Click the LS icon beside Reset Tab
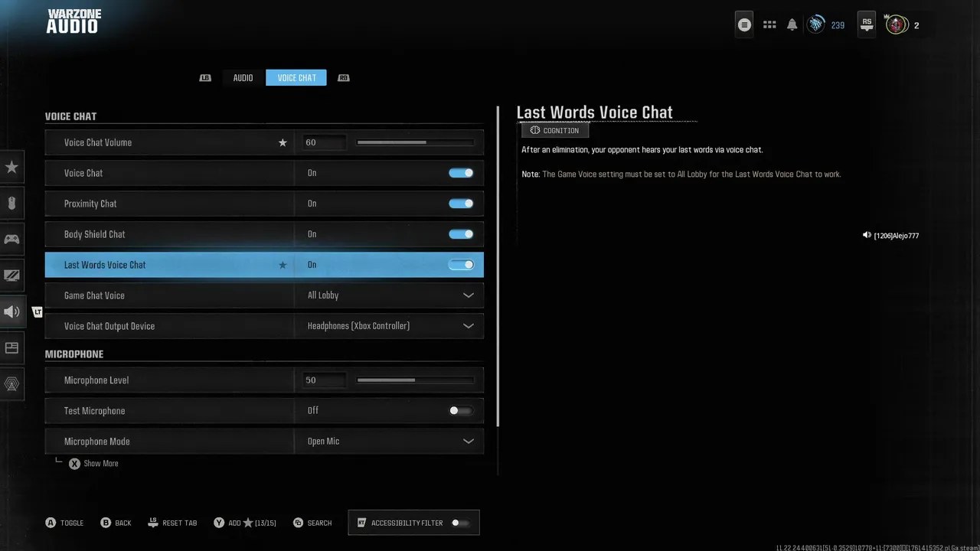Viewport: 980px width, 551px height. pyautogui.click(x=152, y=523)
